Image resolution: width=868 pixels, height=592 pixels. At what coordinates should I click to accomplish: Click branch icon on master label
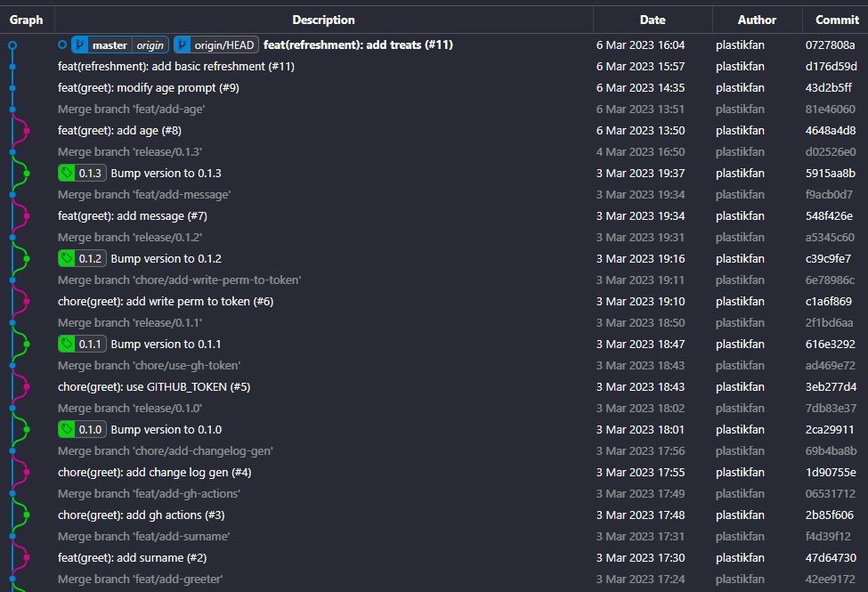pos(80,45)
